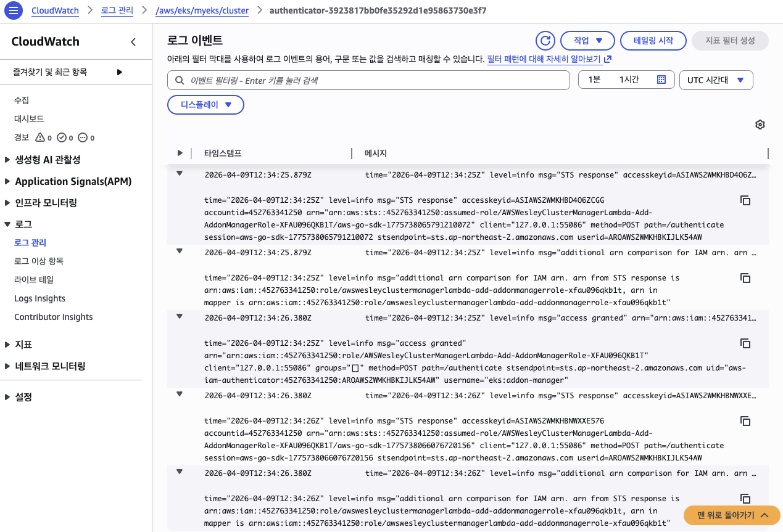Open the log display preferences gear
The width and height of the screenshot is (783, 532).
760,125
